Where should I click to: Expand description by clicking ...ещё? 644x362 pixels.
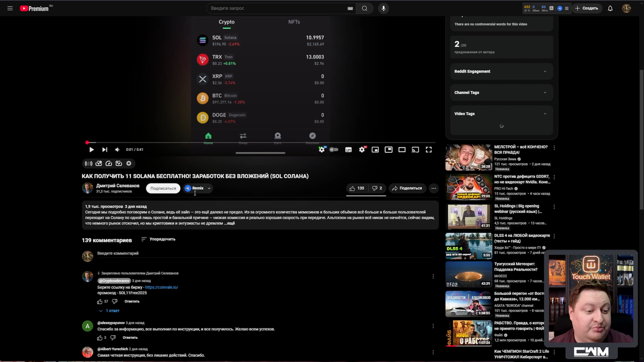[x=229, y=223]
